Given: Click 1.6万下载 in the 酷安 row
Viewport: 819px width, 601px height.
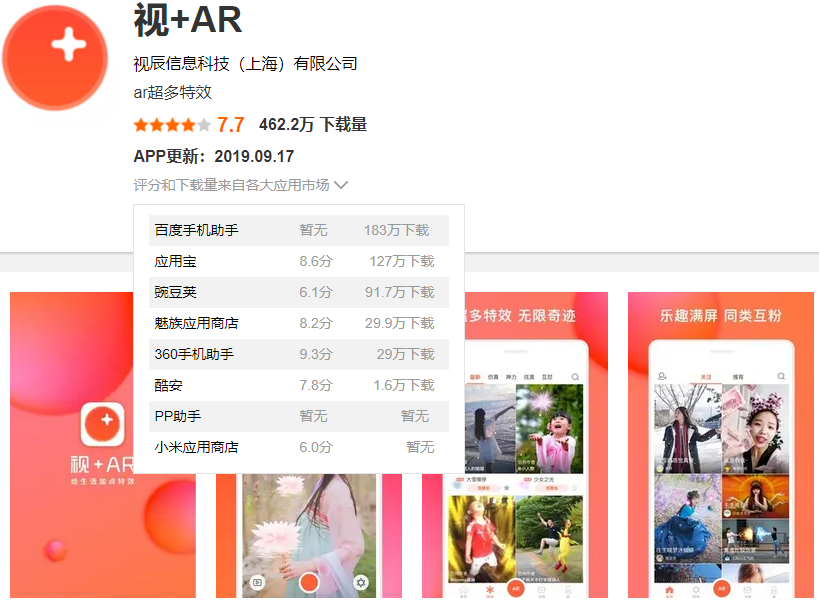Looking at the screenshot, I should tap(403, 385).
